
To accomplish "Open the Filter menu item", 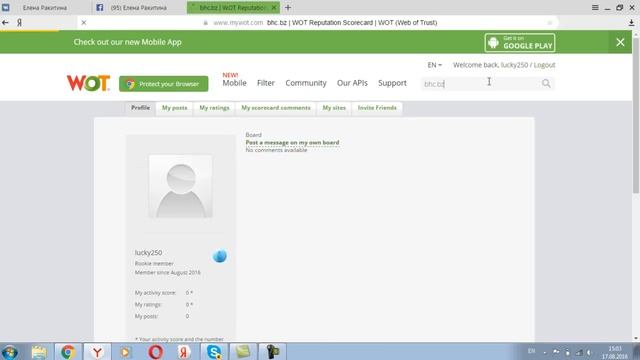I will click(266, 83).
